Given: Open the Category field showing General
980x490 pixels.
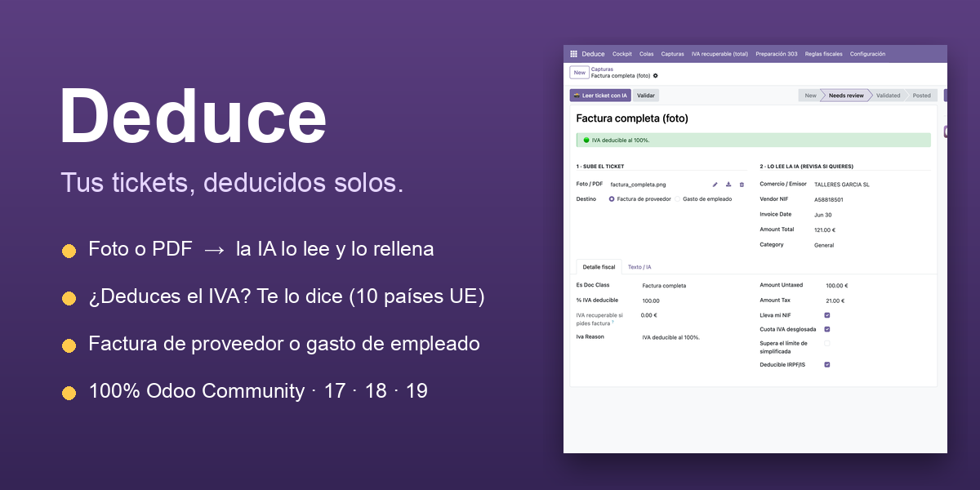Looking at the screenshot, I should tap(824, 245).
